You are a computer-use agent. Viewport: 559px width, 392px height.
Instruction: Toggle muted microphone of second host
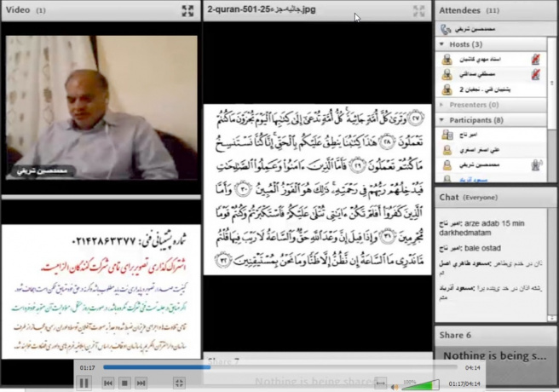(535, 75)
